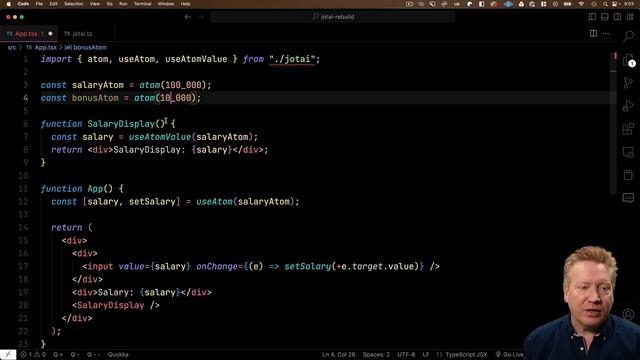
Task: Click Ln 4, Col 26 cursor position
Action: (x=338, y=354)
